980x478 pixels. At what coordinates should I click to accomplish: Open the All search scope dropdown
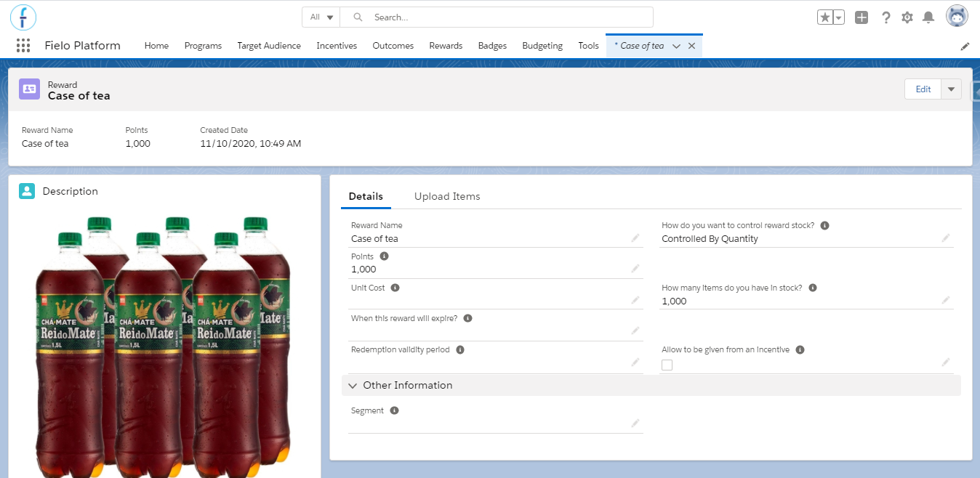pyautogui.click(x=321, y=17)
